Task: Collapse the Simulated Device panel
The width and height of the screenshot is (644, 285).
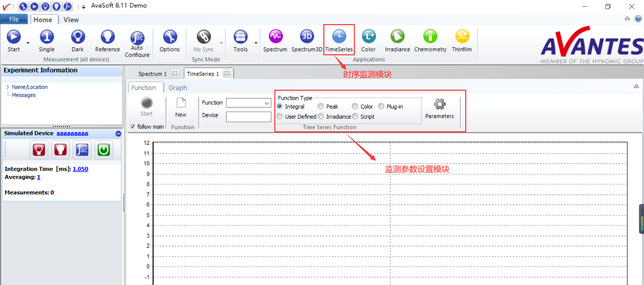Action: tap(118, 134)
